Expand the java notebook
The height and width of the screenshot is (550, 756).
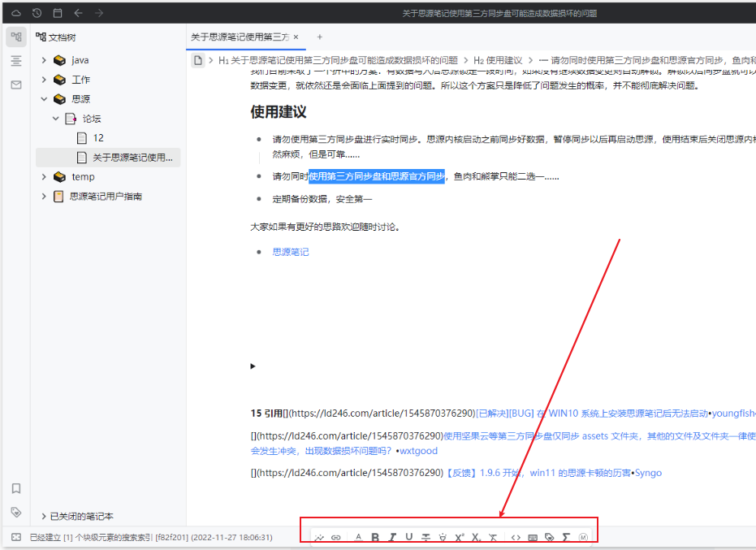click(x=44, y=60)
